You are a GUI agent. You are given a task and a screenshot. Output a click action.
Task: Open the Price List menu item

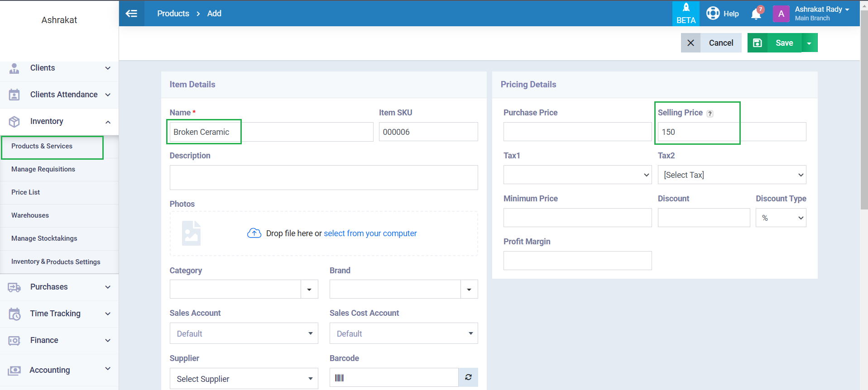coord(25,192)
